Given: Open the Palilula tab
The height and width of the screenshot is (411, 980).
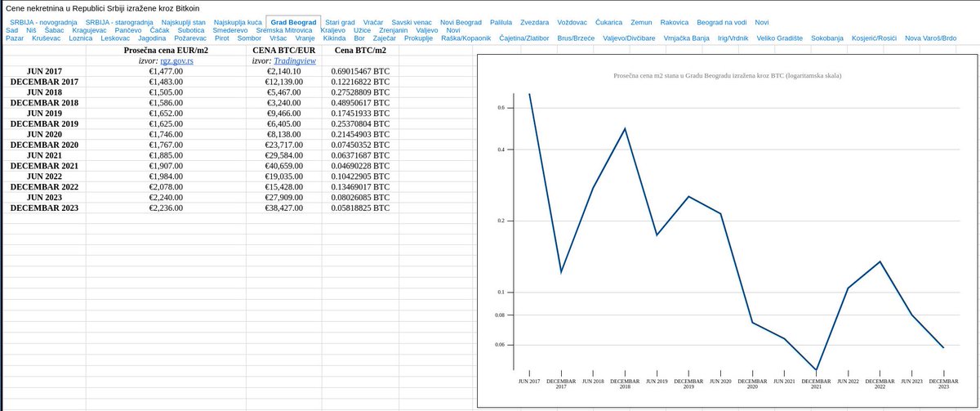Looking at the screenshot, I should point(501,22).
